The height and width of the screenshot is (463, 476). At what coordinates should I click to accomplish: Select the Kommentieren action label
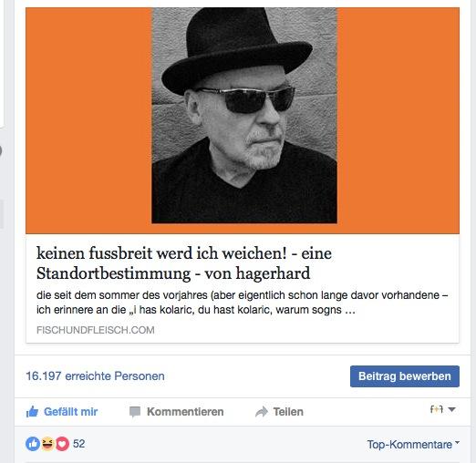[x=185, y=412]
